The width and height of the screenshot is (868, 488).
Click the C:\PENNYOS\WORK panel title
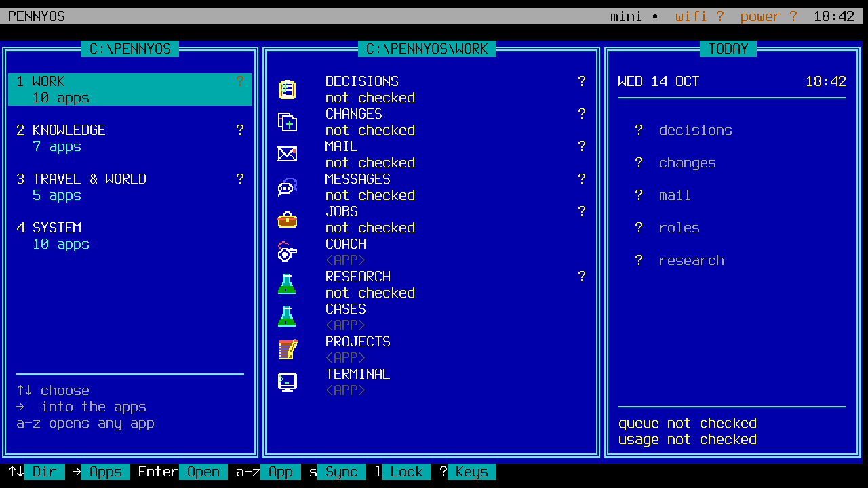click(427, 49)
